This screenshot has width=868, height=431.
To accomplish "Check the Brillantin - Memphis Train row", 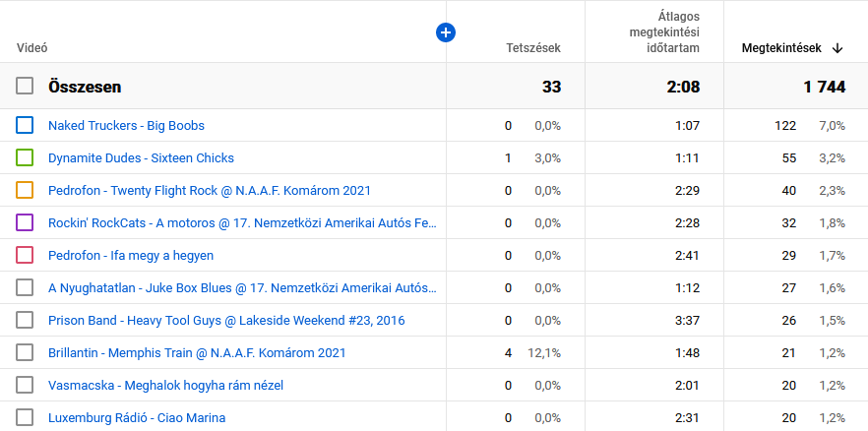I will tap(25, 352).
